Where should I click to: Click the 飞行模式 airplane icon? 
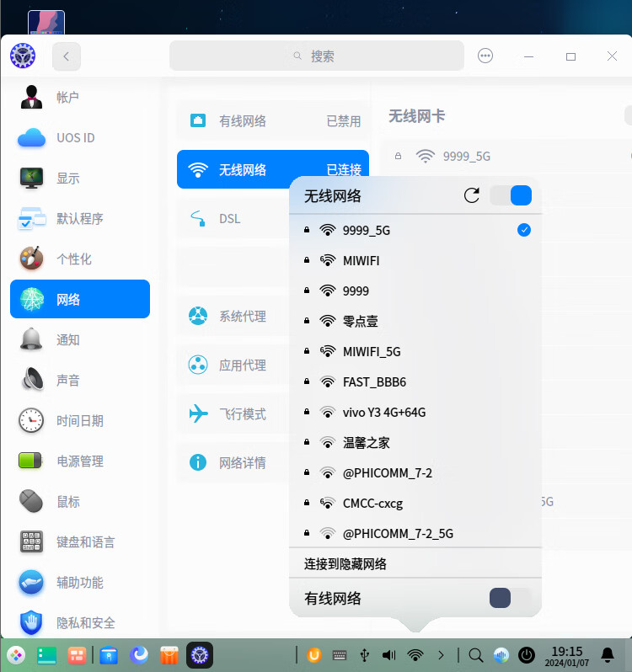tap(198, 413)
